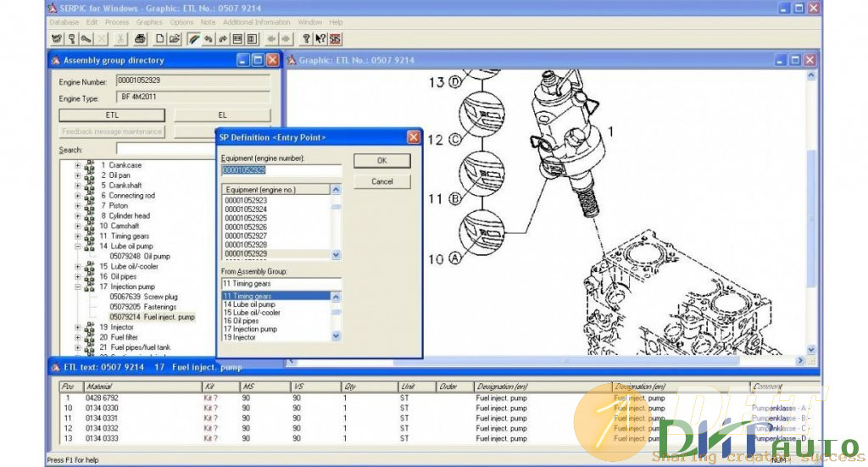The image size is (868, 467).
Task: Click the scissors cut icon
Action: (x=120, y=39)
